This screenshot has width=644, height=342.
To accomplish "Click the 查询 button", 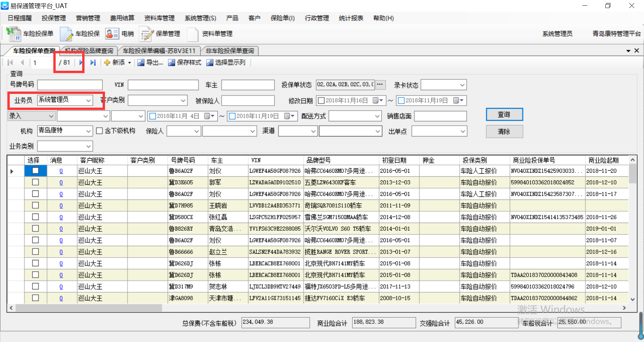I will click(x=504, y=115).
